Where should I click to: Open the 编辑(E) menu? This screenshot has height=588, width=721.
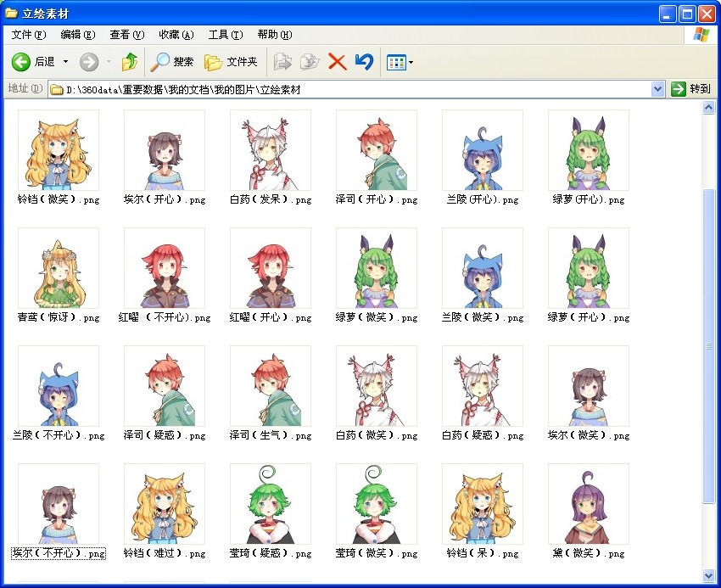click(x=78, y=35)
